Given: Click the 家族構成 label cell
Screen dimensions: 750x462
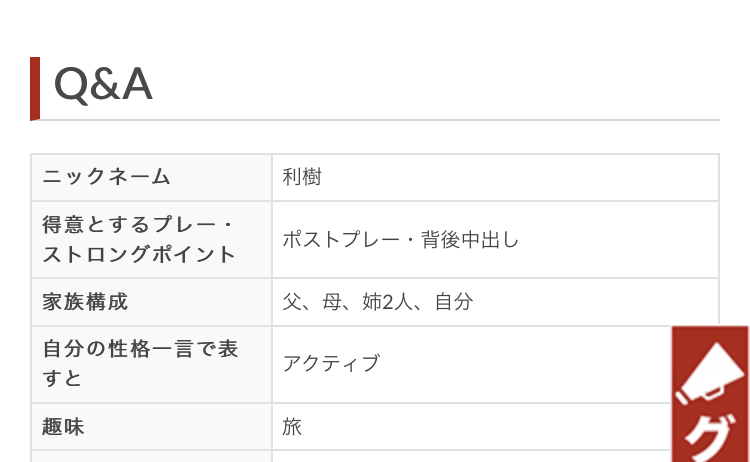Looking at the screenshot, I should click(x=152, y=302).
